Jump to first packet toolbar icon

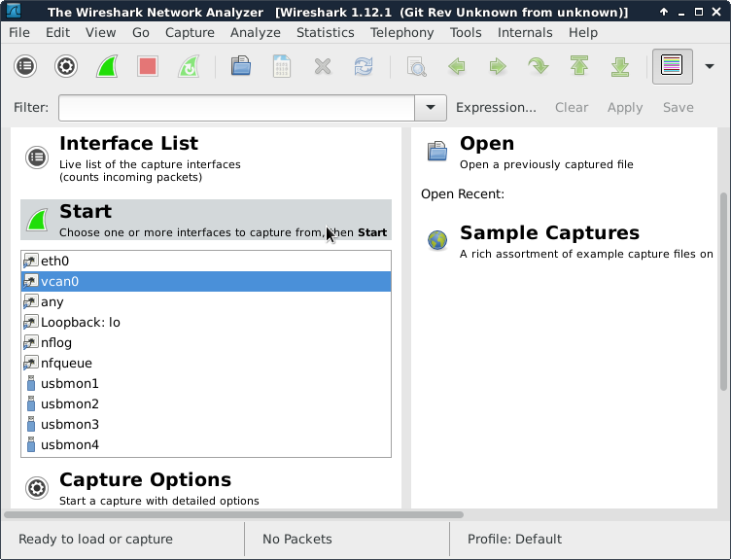(x=579, y=66)
